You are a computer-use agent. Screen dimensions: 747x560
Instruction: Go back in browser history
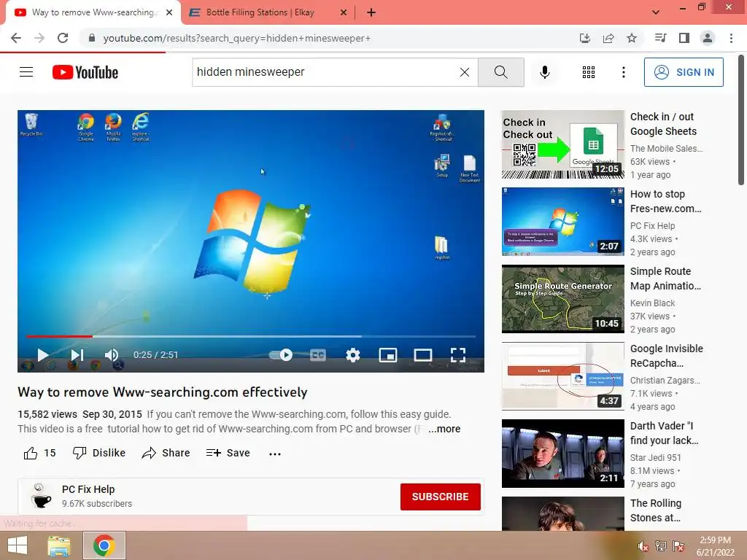(16, 38)
